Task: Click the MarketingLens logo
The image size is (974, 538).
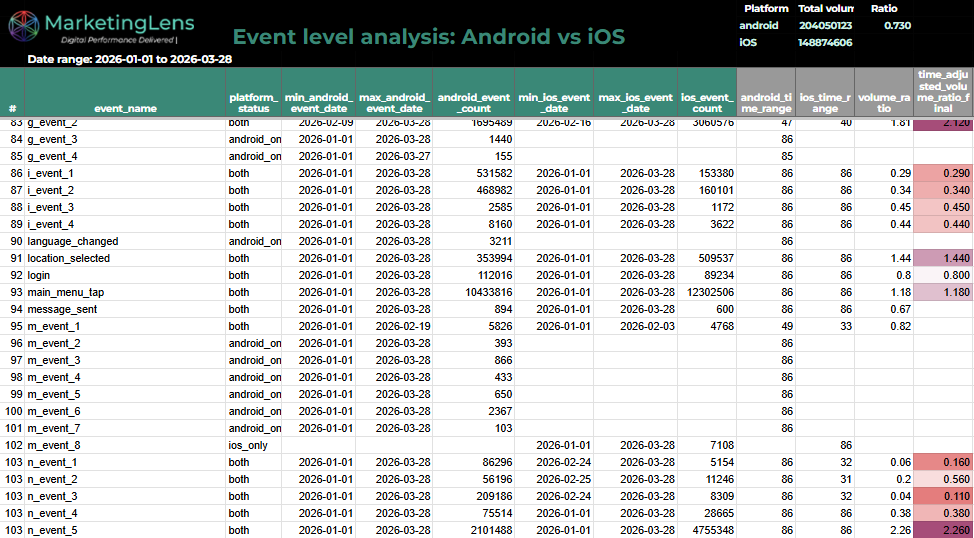Action: 102,28
